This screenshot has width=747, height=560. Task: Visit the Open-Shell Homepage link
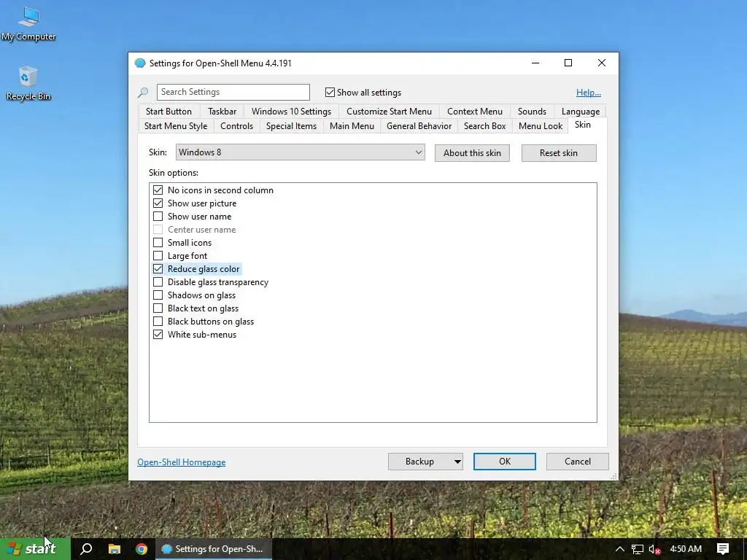182,462
